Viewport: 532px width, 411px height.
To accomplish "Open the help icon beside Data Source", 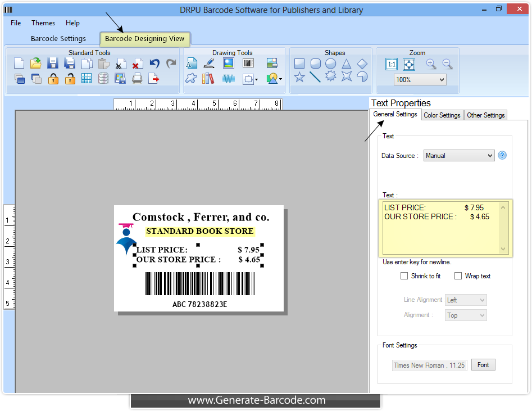I will coord(502,156).
